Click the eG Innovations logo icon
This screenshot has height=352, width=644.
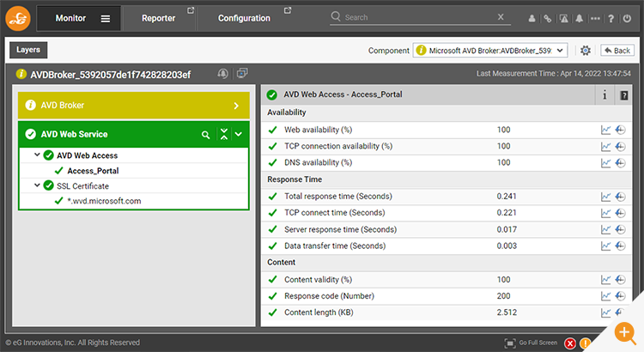pyautogui.click(x=18, y=18)
